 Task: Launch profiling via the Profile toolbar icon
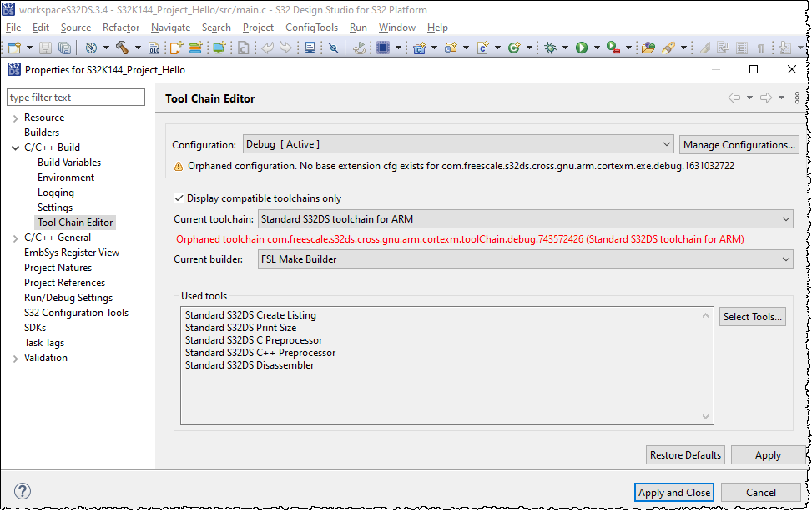[x=611, y=48]
